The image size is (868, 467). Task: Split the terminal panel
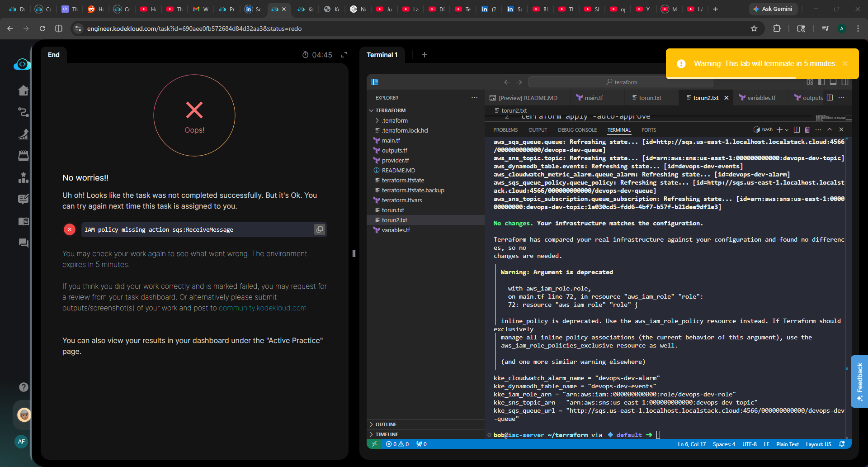click(797, 130)
